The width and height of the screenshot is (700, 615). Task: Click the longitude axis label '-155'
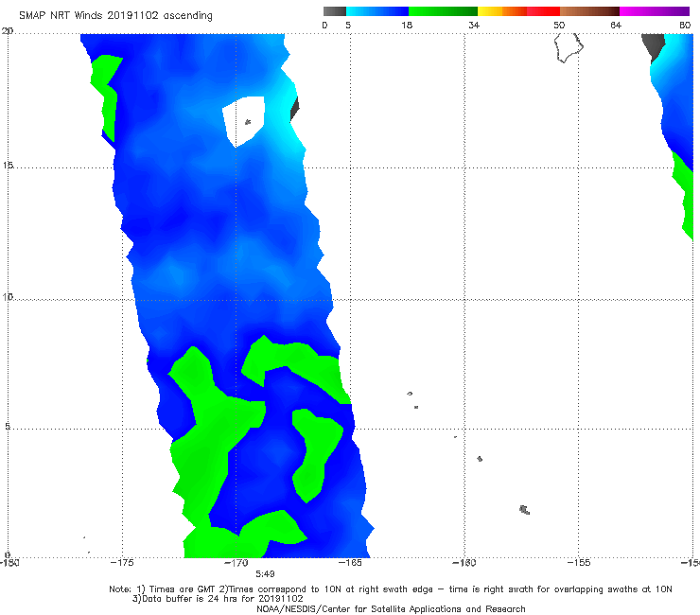click(579, 563)
